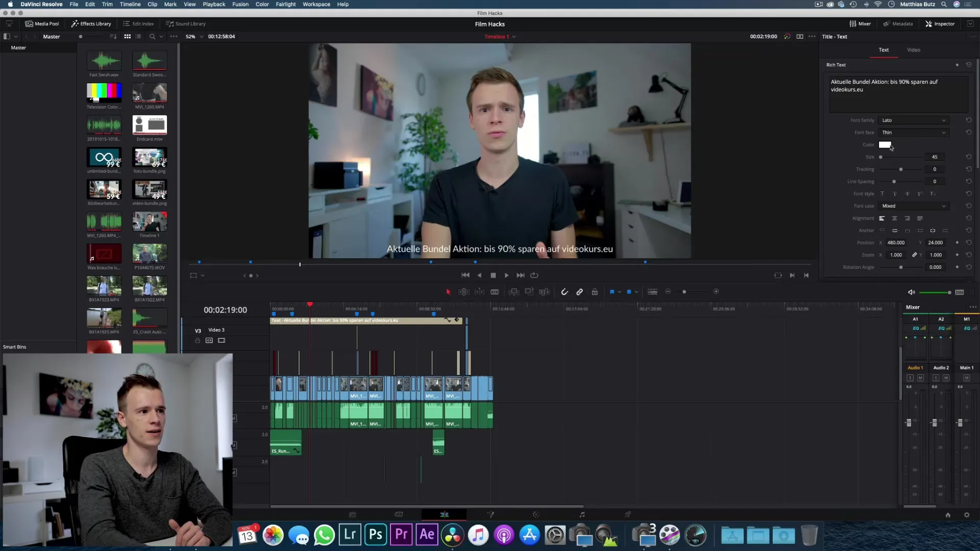Adjust the timeline zoom slider handle
Screen dimensions: 980x551
click(x=684, y=292)
